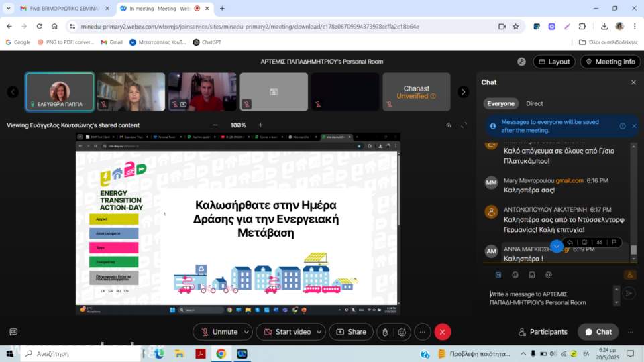
Task: Open the Layout options
Action: [x=553, y=62]
